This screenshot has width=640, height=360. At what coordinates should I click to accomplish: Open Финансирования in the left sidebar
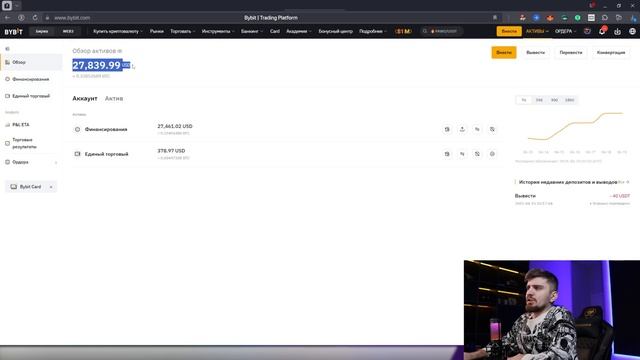coord(31,79)
